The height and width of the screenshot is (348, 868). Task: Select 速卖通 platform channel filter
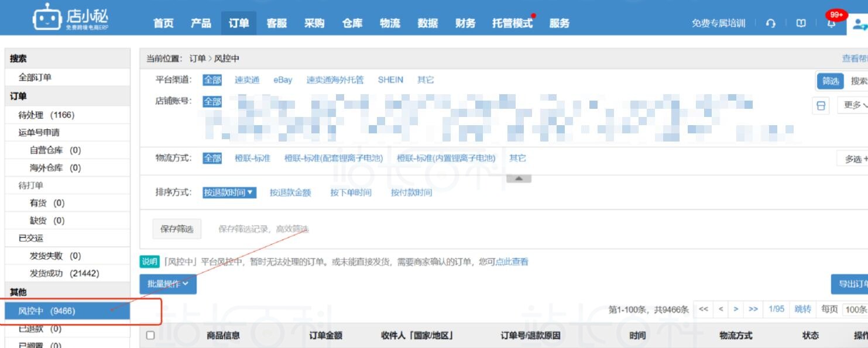[x=247, y=80]
